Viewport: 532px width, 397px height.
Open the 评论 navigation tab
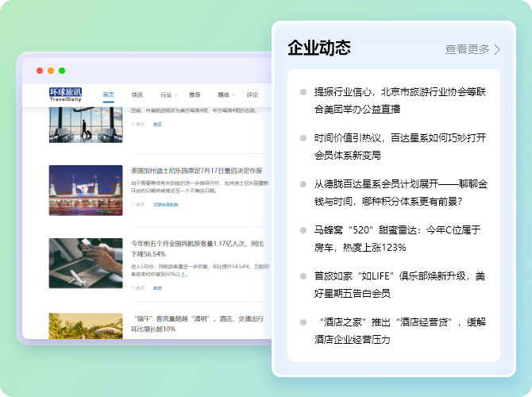pyautogui.click(x=253, y=95)
